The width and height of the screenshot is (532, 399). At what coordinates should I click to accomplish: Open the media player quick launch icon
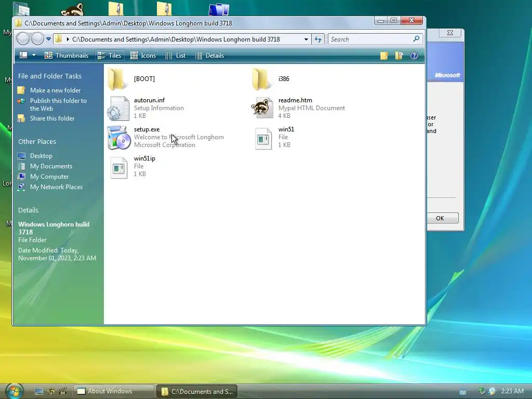pos(63,392)
